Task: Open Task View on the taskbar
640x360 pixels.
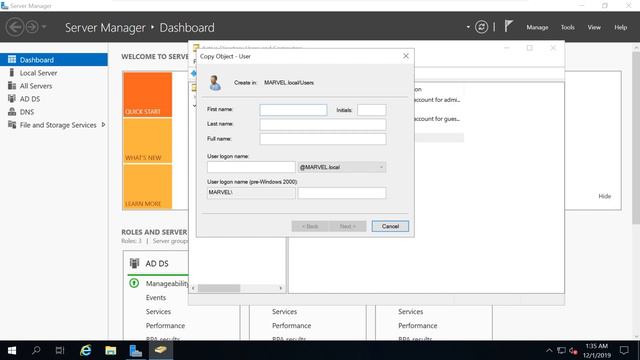Action: [60, 350]
